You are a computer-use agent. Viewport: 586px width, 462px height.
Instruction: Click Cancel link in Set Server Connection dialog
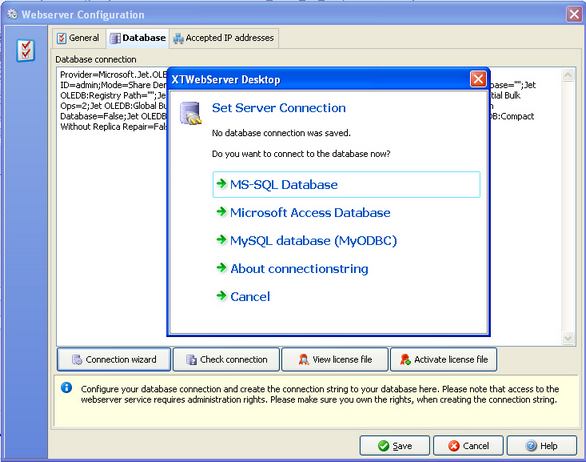point(250,296)
